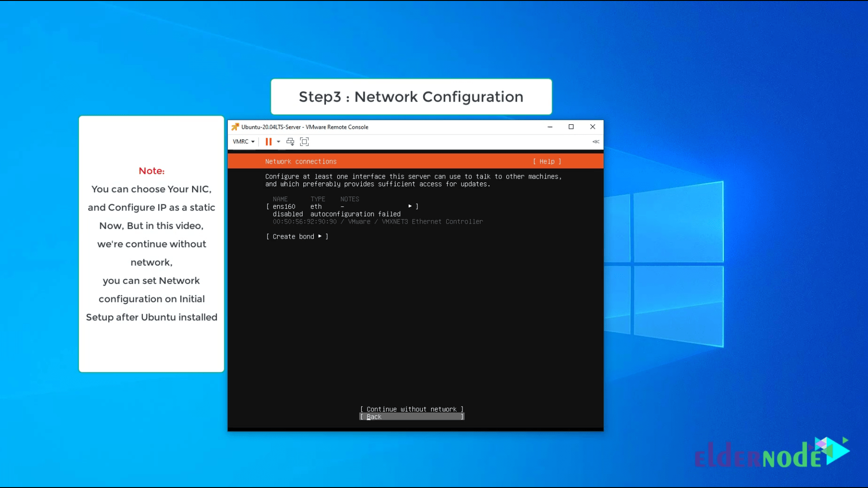Select the ens160 network interface row
The image size is (868, 488).
click(x=342, y=206)
